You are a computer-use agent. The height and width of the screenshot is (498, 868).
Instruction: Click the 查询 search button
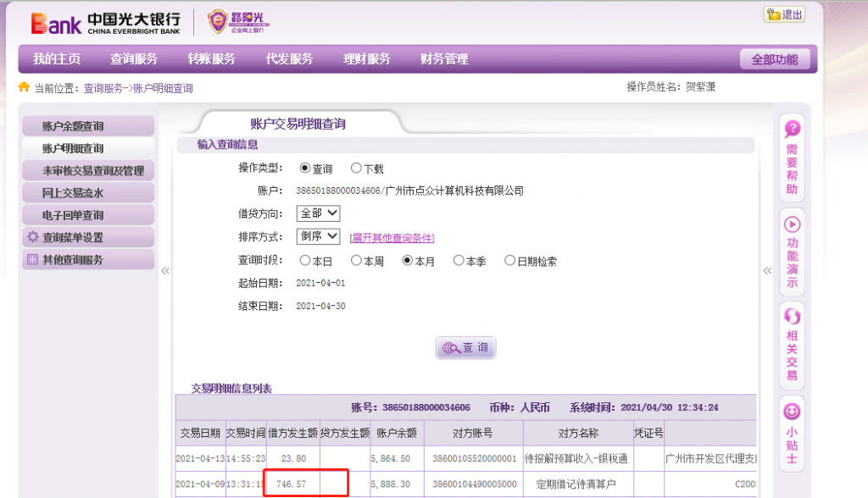pos(465,348)
